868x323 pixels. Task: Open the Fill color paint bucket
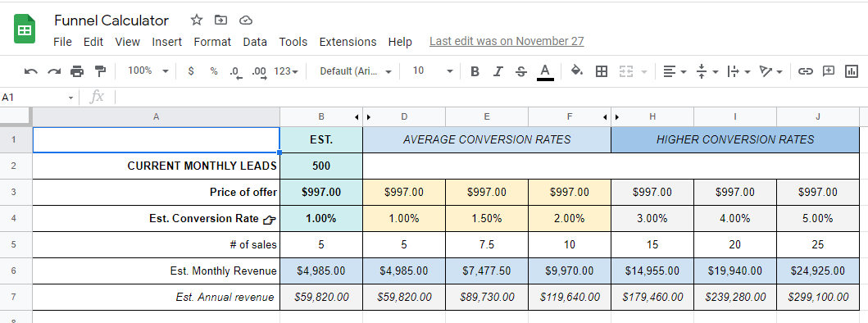click(x=577, y=71)
